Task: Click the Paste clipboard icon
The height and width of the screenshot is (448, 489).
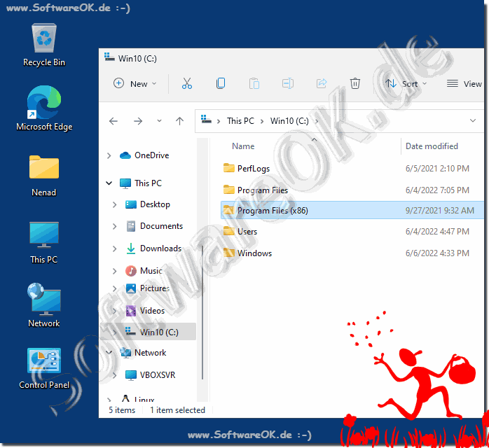Action: 254,83
